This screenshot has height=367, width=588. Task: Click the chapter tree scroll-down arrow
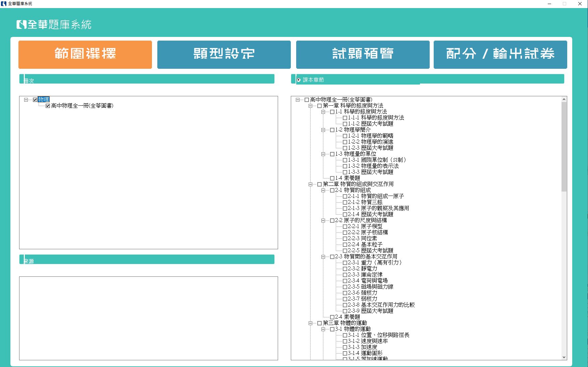(564, 357)
